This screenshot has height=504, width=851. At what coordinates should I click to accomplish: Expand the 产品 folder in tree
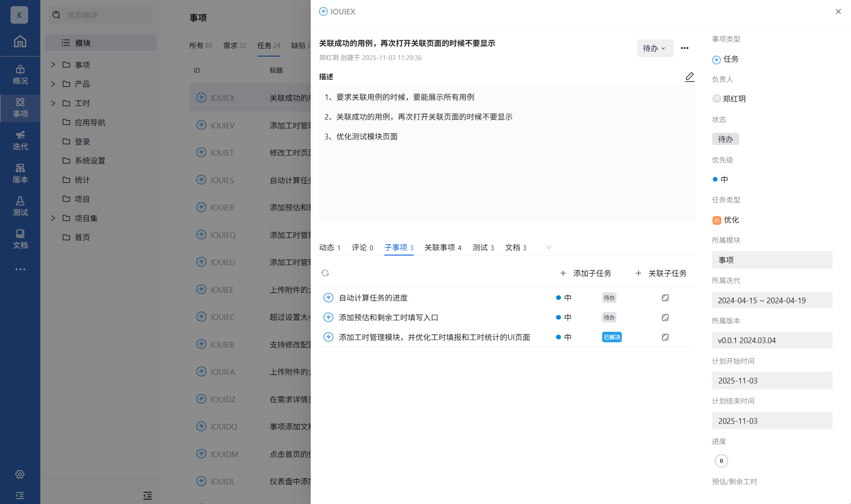click(53, 84)
